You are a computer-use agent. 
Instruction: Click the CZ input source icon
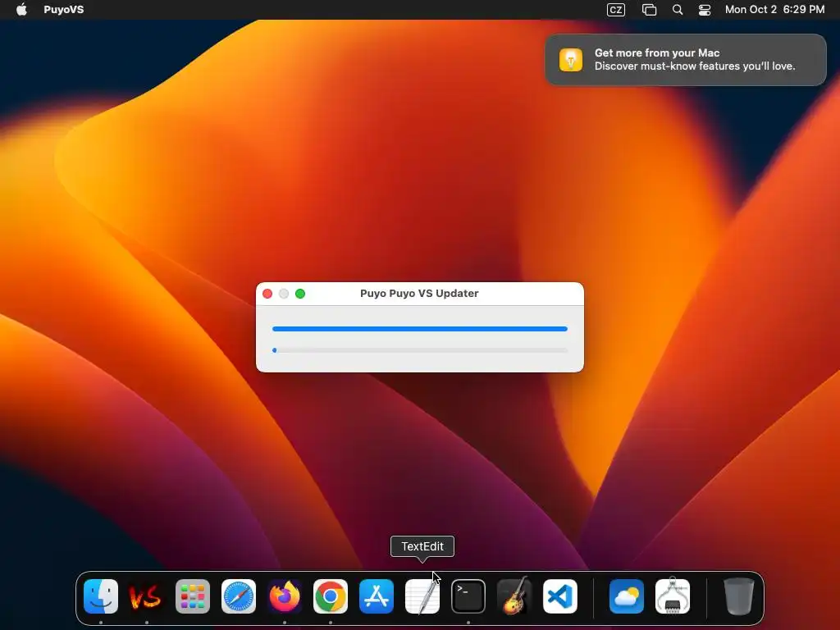615,10
